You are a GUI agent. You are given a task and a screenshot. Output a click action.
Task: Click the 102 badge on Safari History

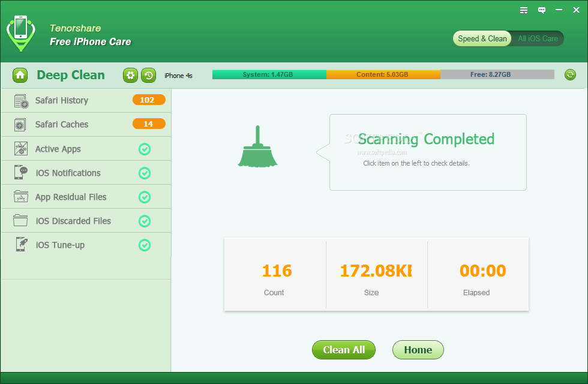[149, 100]
